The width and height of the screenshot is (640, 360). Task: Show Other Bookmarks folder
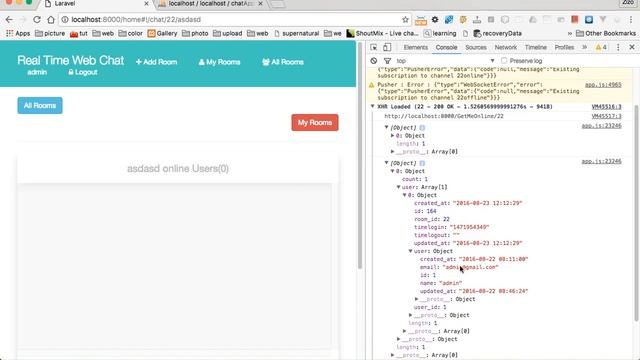(x=606, y=33)
